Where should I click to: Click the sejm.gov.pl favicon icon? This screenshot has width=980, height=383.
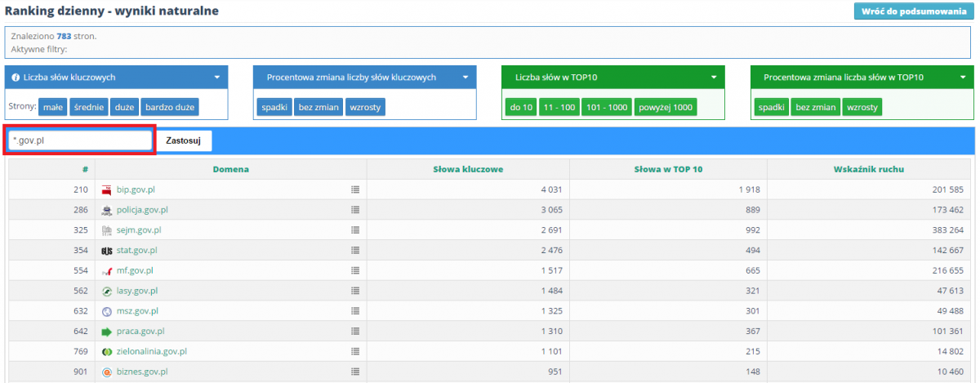(x=106, y=230)
